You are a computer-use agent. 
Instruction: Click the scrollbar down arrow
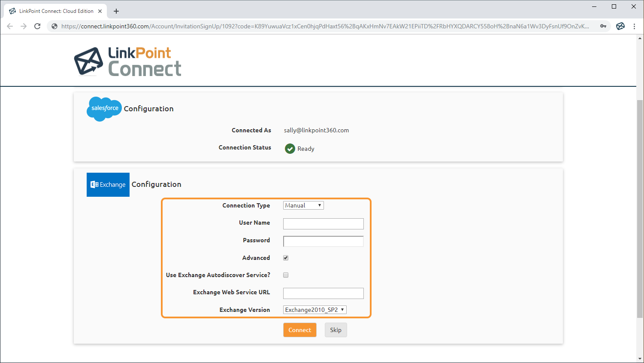pyautogui.click(x=640, y=359)
